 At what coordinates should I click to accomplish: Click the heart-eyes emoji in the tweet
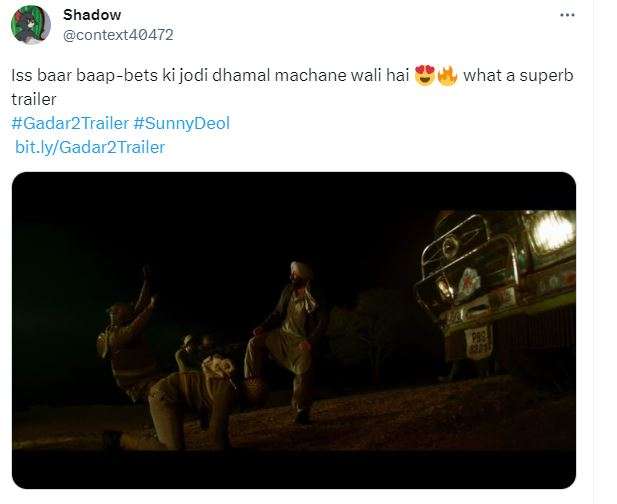(425, 76)
